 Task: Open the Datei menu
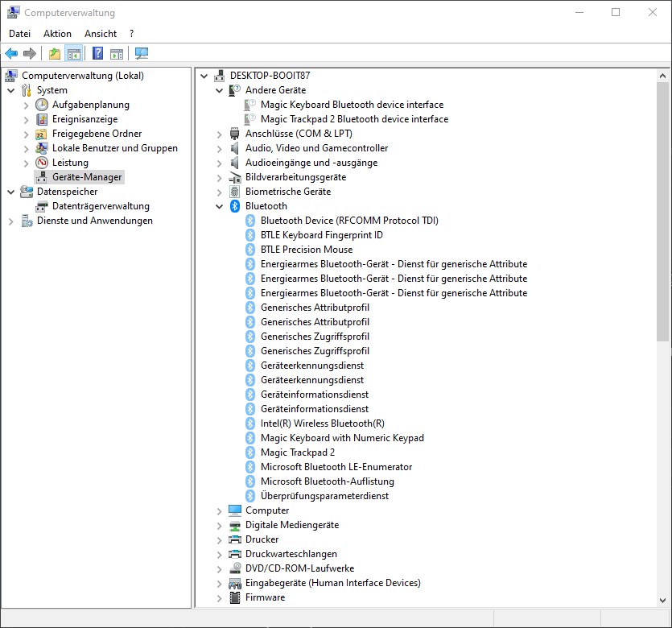tap(19, 34)
